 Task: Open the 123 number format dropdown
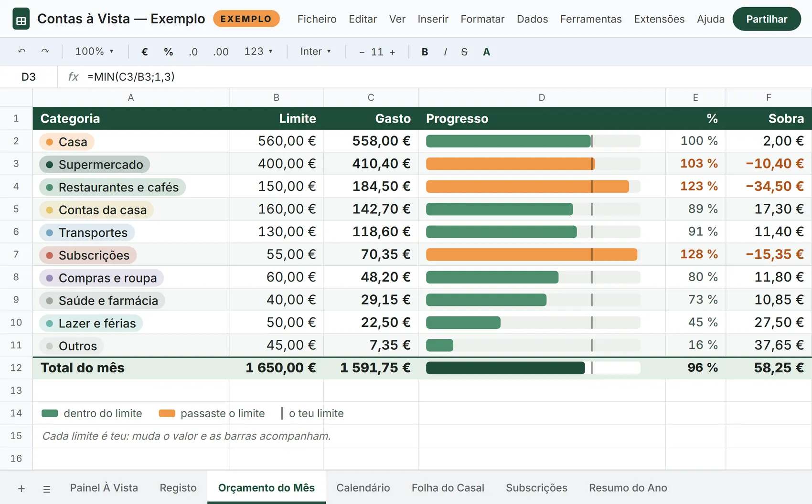click(258, 52)
